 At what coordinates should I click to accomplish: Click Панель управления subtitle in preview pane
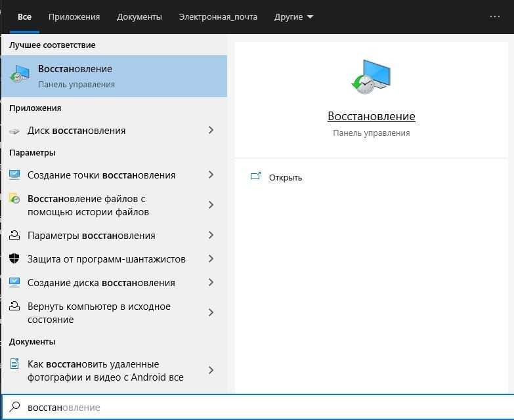point(372,133)
